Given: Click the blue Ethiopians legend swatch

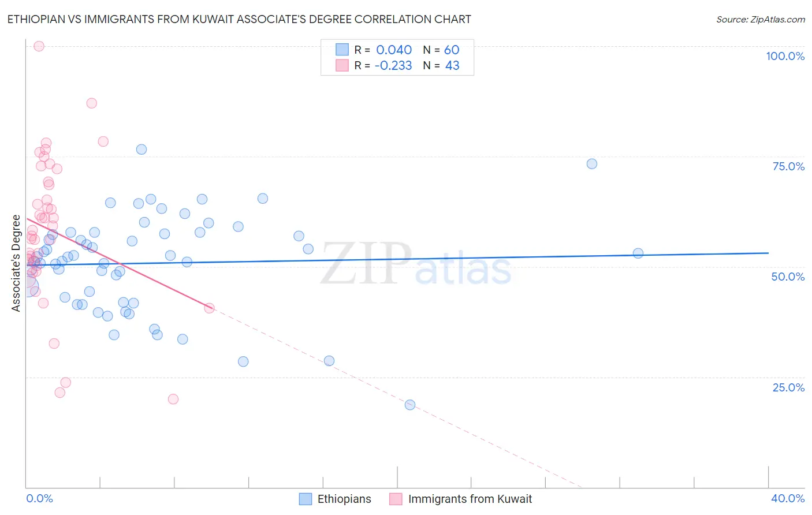Looking at the screenshot, I should tap(306, 499).
